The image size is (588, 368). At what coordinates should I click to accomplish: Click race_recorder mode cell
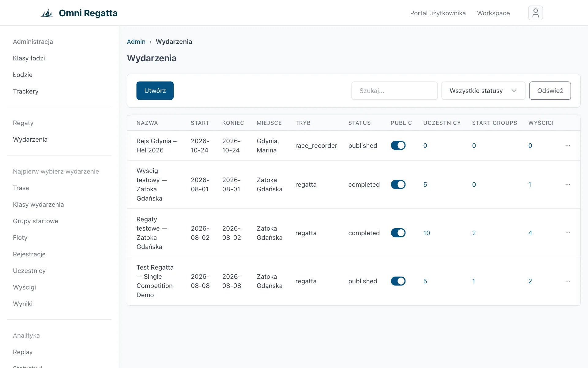[316, 146]
